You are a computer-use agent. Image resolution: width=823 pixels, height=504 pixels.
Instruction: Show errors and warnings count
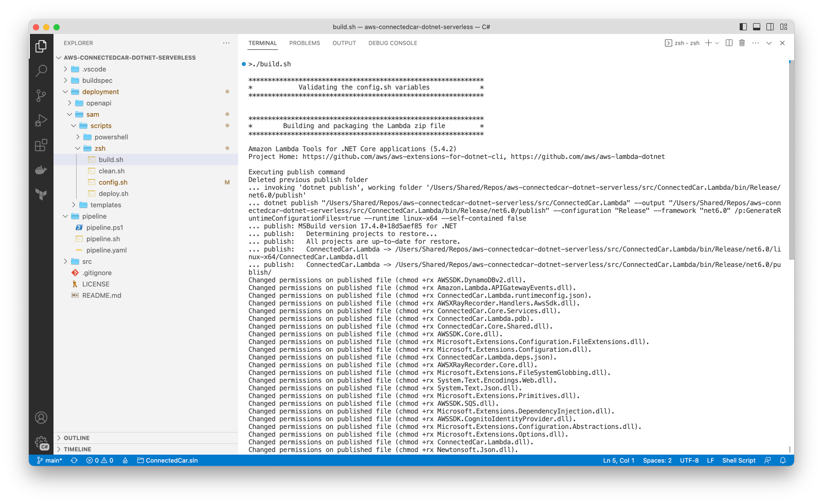(100, 460)
